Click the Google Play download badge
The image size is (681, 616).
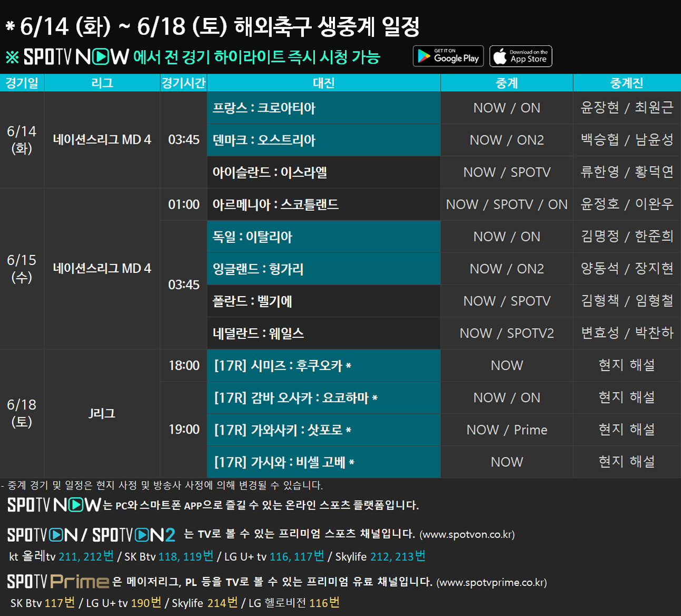(x=449, y=56)
